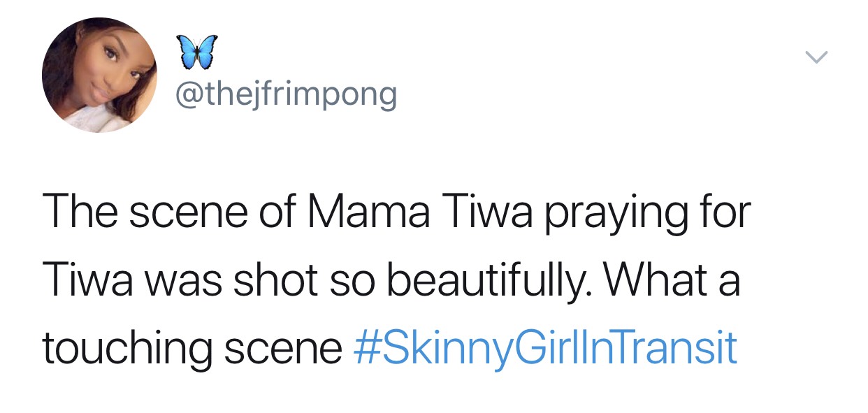Viewport: 868px width, 413px height.
Task: Click "The" at the tweet's start
Action: point(78,213)
